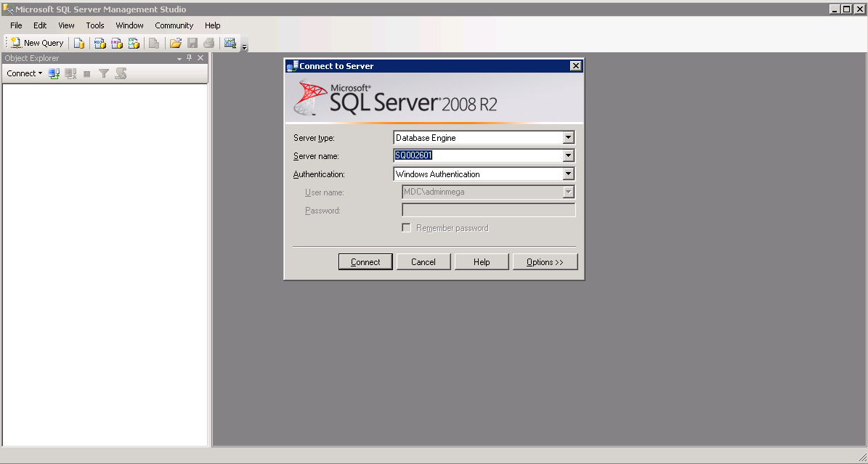Open the Connect dropdown in Object Explorer
This screenshot has width=868, height=464.
tap(24, 73)
